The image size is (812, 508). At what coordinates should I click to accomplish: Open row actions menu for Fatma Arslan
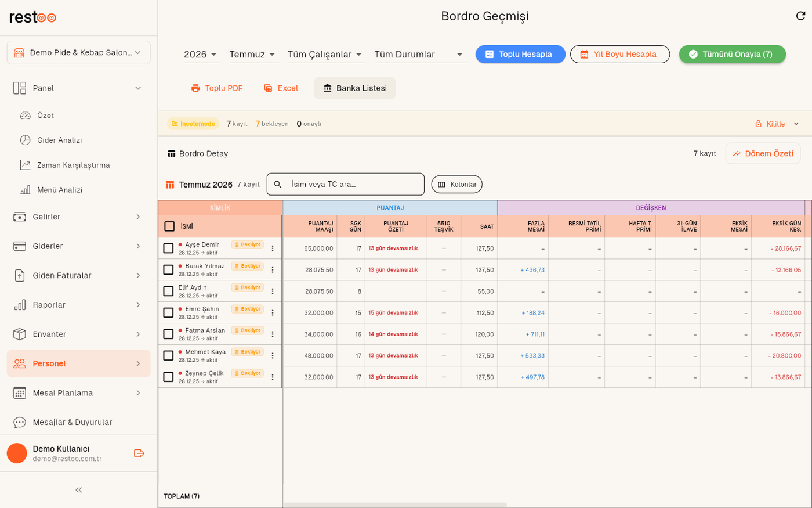point(273,334)
